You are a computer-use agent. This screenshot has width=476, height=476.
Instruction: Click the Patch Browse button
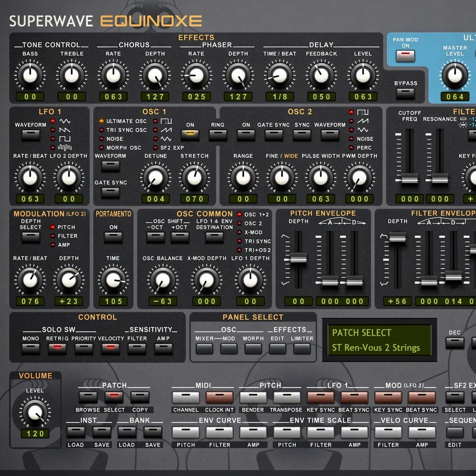click(x=88, y=397)
